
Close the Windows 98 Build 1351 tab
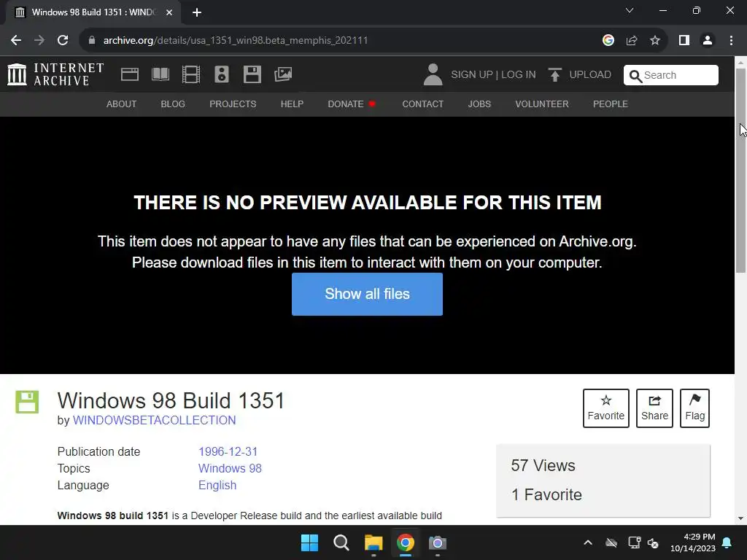tap(169, 12)
